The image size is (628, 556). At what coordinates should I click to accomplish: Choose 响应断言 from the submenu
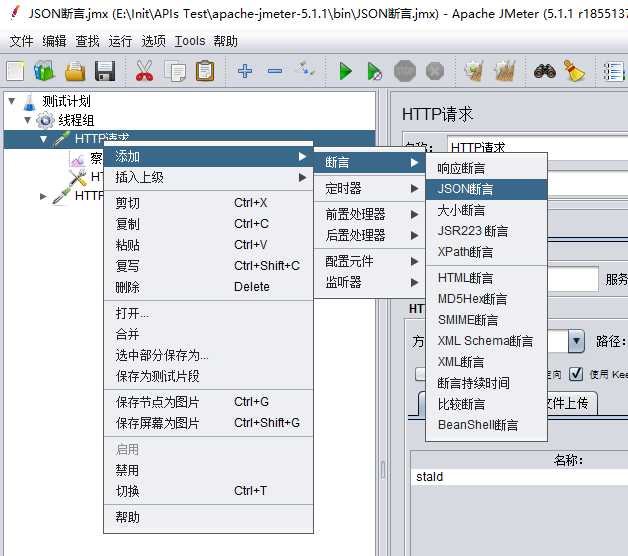486,168
